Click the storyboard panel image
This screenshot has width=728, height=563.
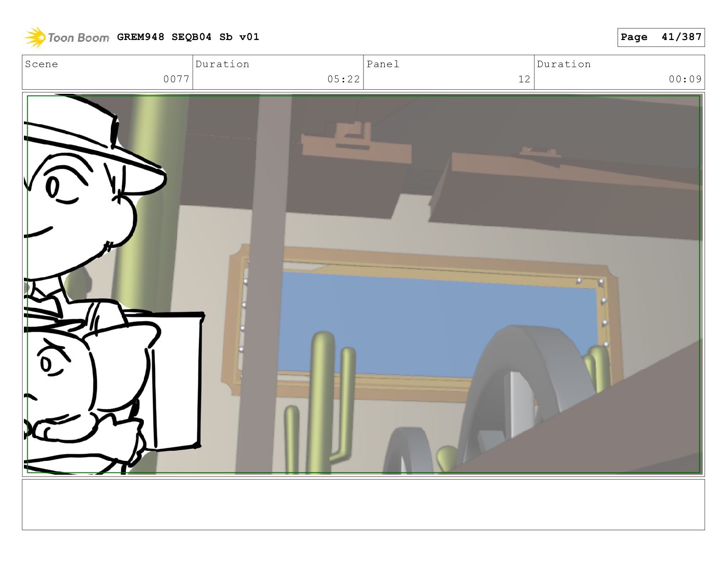[x=363, y=284]
